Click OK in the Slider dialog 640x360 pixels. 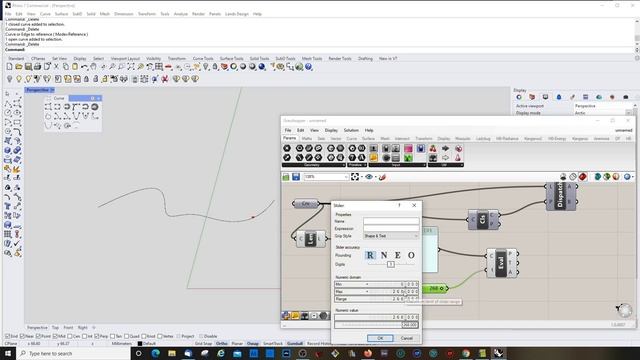380,338
